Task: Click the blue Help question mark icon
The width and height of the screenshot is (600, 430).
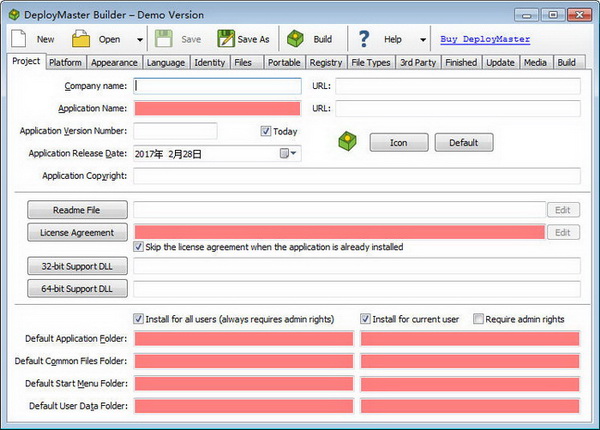Action: [364, 39]
